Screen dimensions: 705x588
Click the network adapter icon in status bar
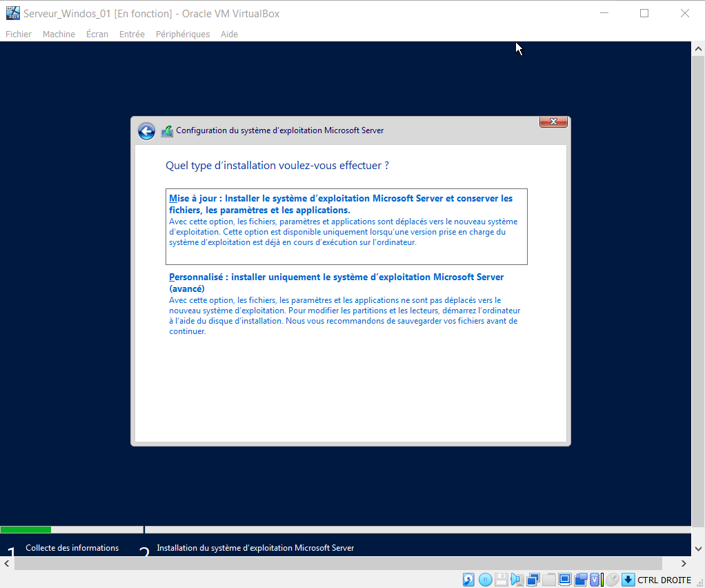(533, 580)
